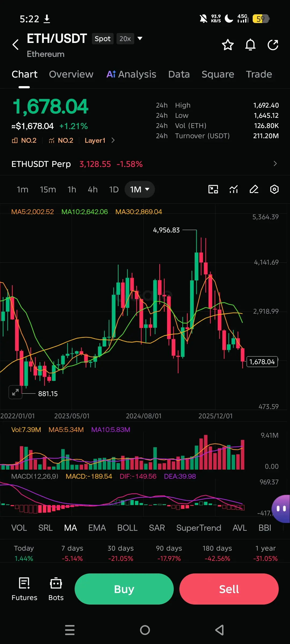Toggle SRL indicator
This screenshot has width=290, height=644.
pos(45,528)
